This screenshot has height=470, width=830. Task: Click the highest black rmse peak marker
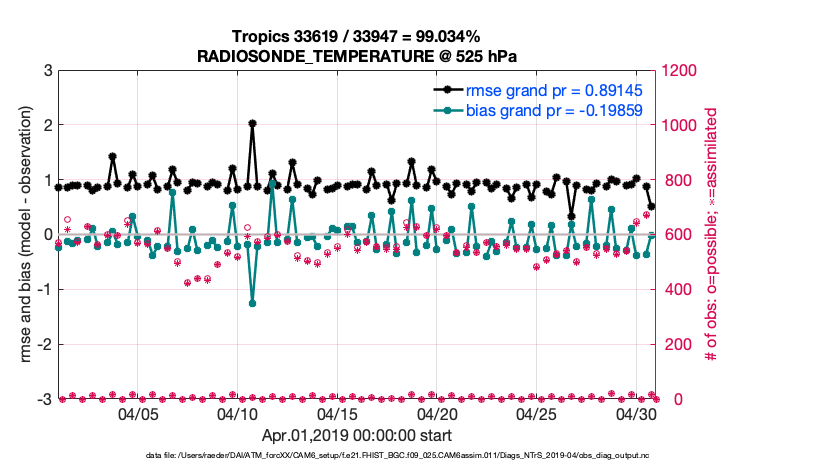[252, 124]
